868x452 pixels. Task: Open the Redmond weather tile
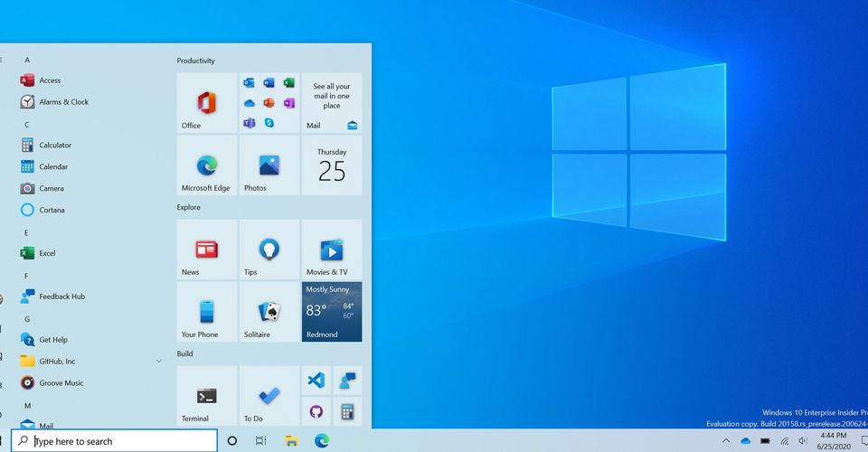(x=332, y=312)
